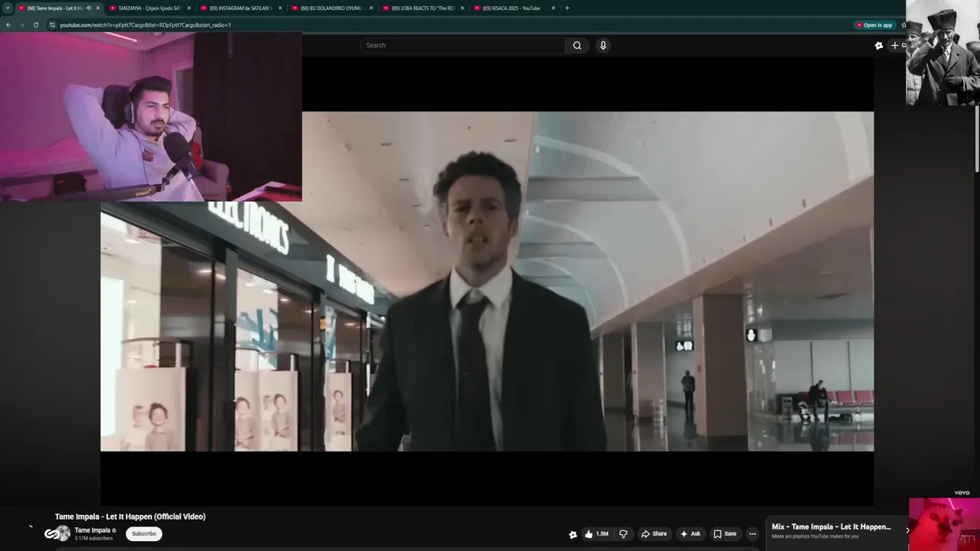
Task: Click the 3.17M subscribers text
Action: (93, 539)
